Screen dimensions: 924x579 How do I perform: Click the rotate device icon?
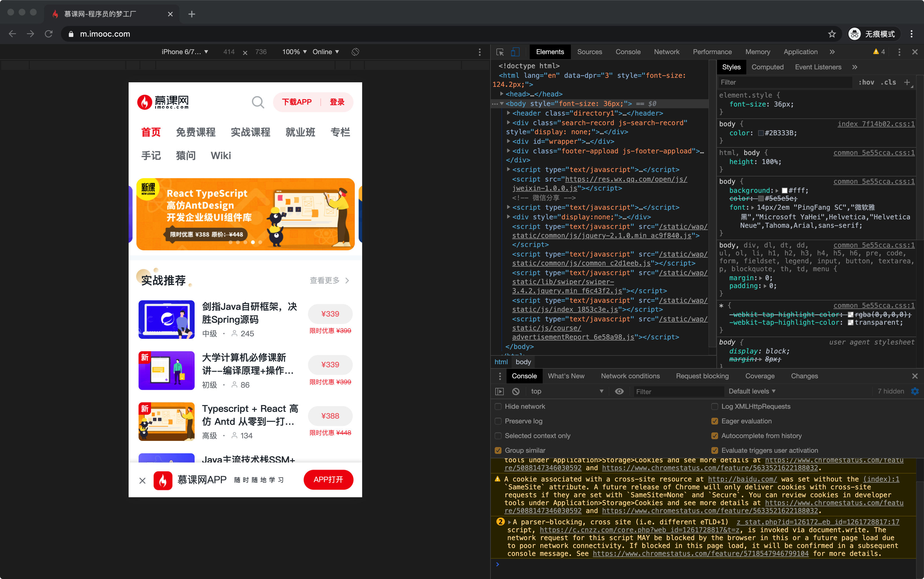pyautogui.click(x=355, y=52)
